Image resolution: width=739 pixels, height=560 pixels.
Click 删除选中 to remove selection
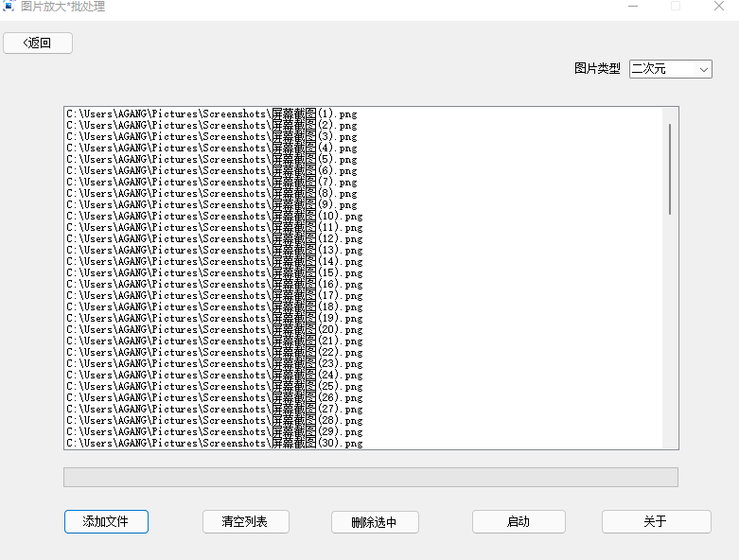coord(375,522)
